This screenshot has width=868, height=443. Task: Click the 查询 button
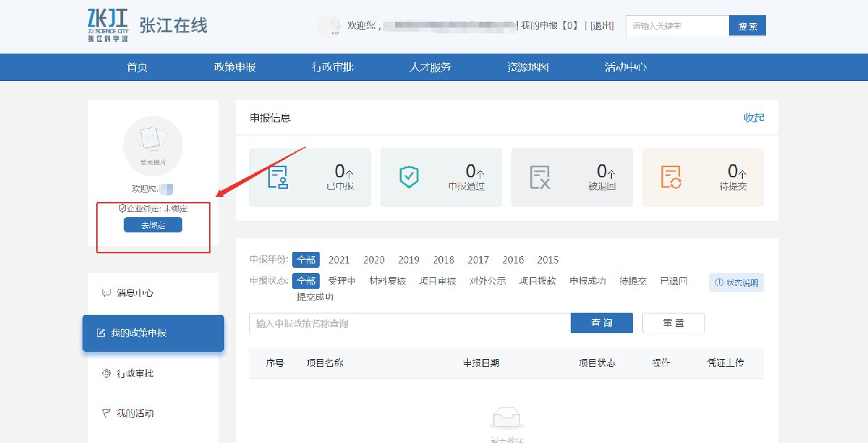[602, 323]
